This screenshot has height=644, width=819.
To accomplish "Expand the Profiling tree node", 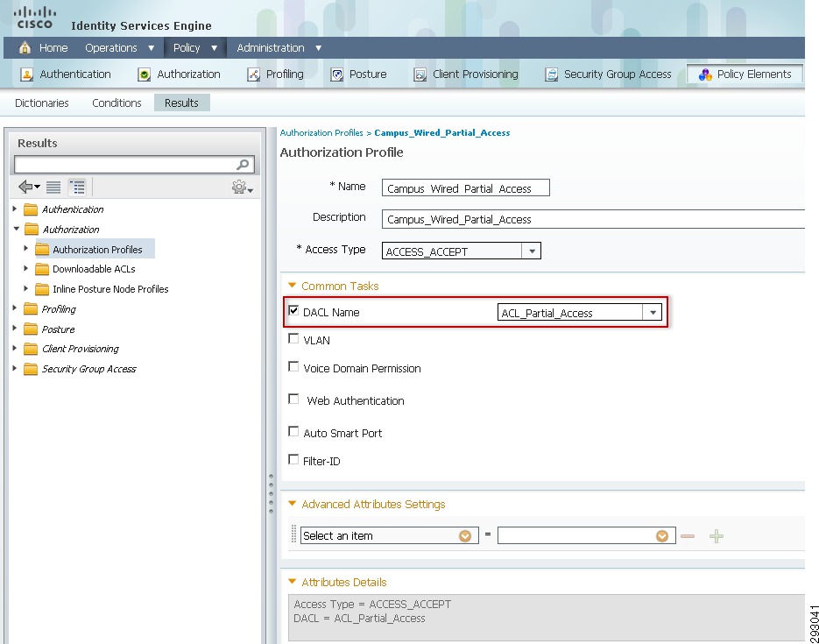I will pyautogui.click(x=15, y=308).
